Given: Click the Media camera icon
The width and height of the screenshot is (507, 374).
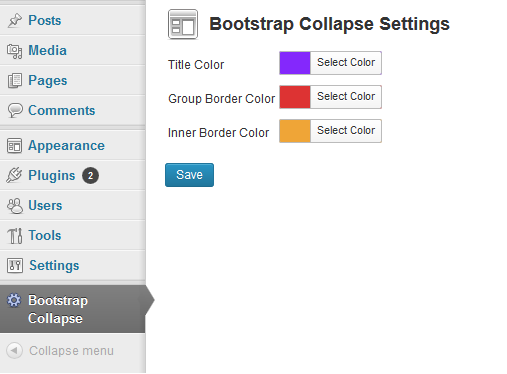Looking at the screenshot, I should [14, 51].
